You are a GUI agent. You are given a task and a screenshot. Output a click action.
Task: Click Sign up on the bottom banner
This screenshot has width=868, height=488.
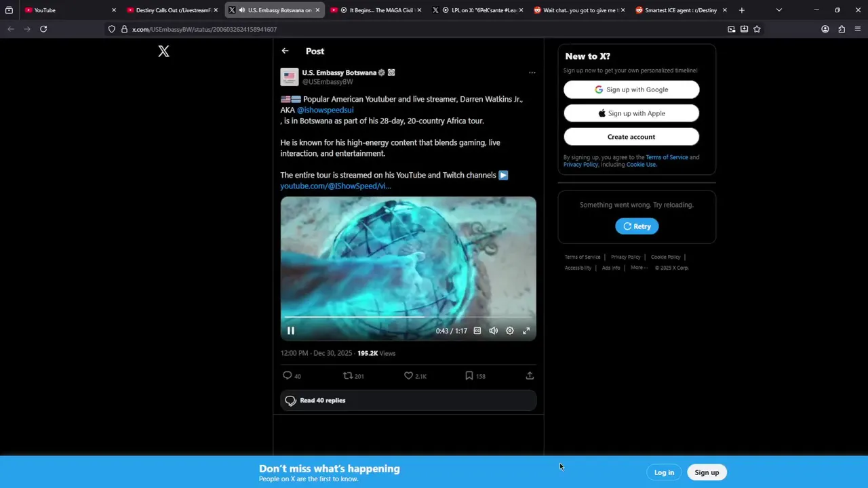click(x=707, y=472)
